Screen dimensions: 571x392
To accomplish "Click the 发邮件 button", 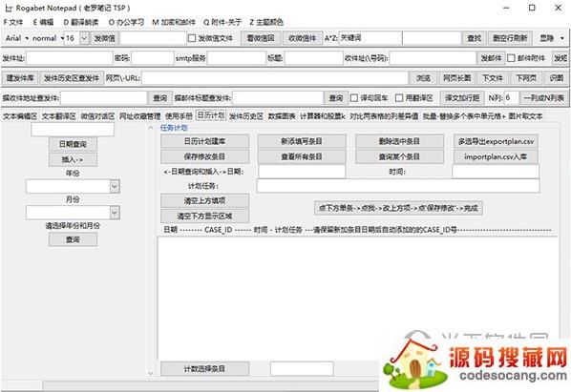I will coord(491,58).
